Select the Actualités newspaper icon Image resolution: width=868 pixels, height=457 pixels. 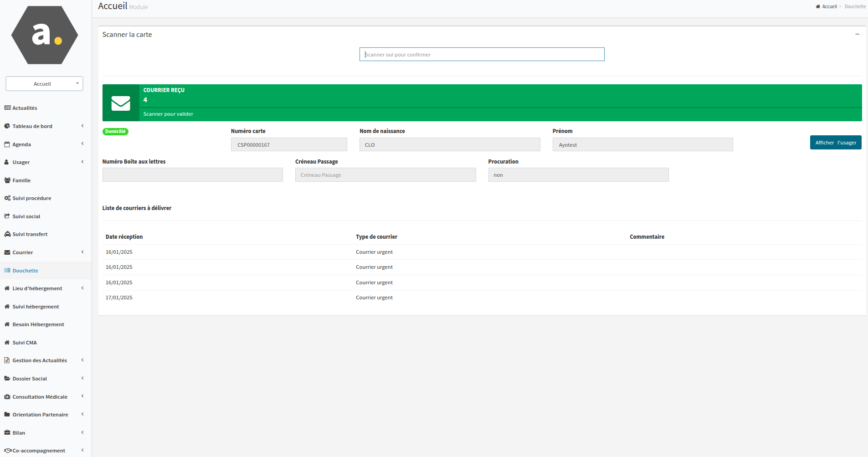coord(7,108)
